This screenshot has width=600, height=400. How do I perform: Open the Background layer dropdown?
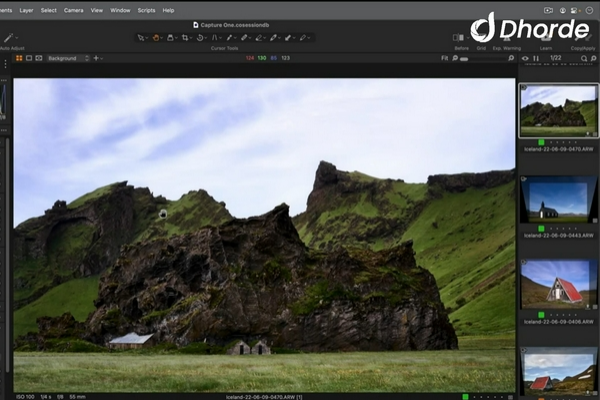(68, 58)
